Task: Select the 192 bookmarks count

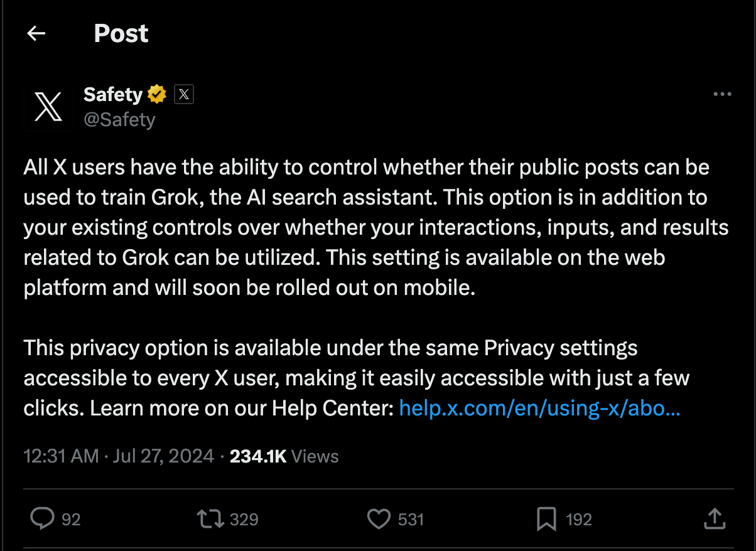Action: [x=578, y=520]
